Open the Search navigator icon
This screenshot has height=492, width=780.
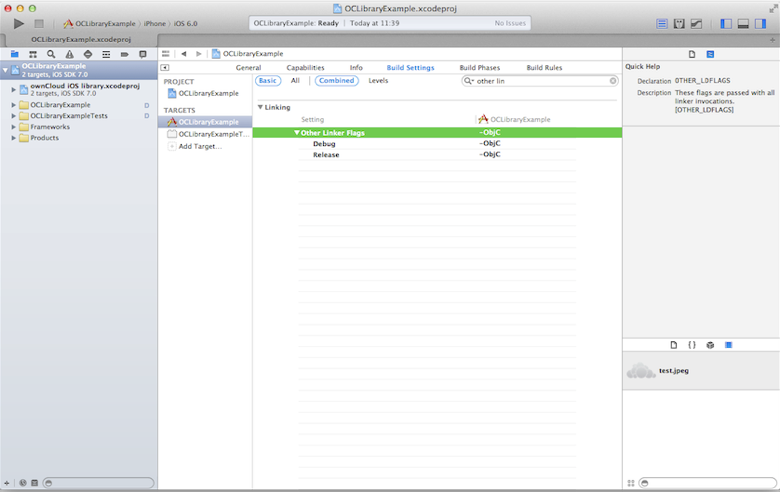(x=52, y=54)
